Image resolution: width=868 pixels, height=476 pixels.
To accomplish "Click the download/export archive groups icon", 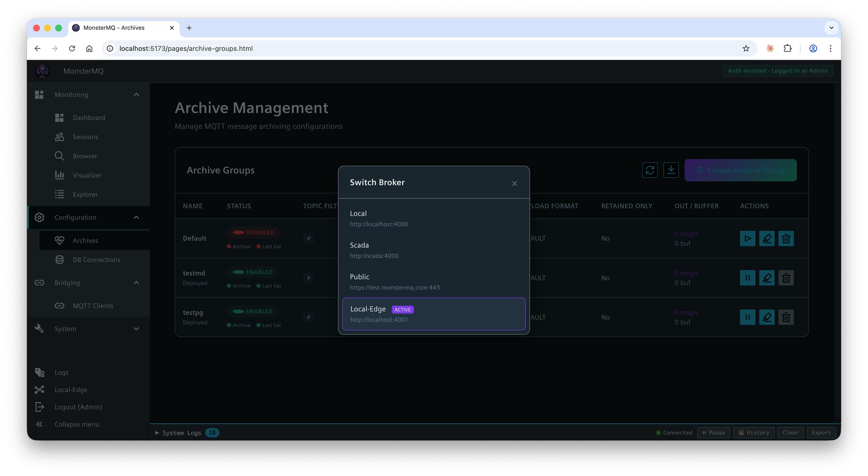I will [671, 170].
